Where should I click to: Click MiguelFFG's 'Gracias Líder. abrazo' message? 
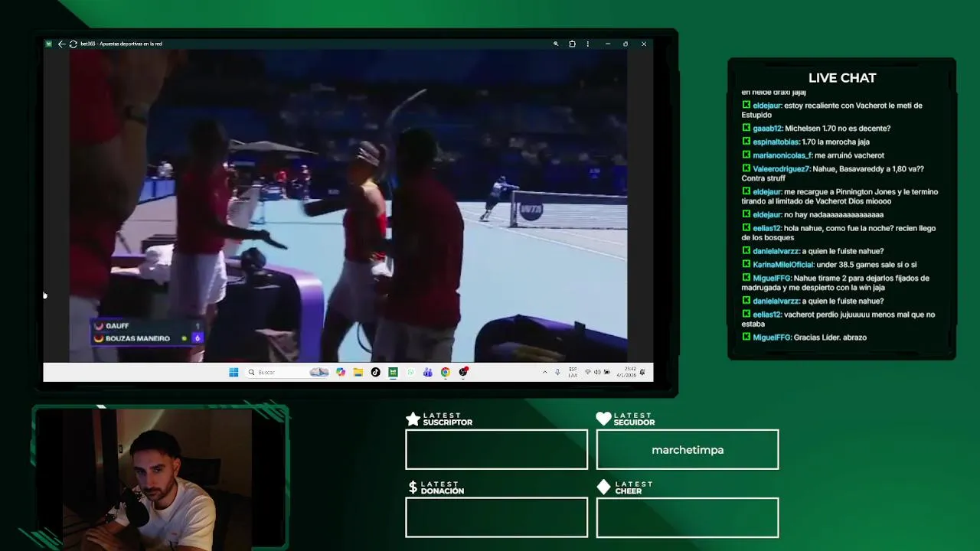(804, 337)
